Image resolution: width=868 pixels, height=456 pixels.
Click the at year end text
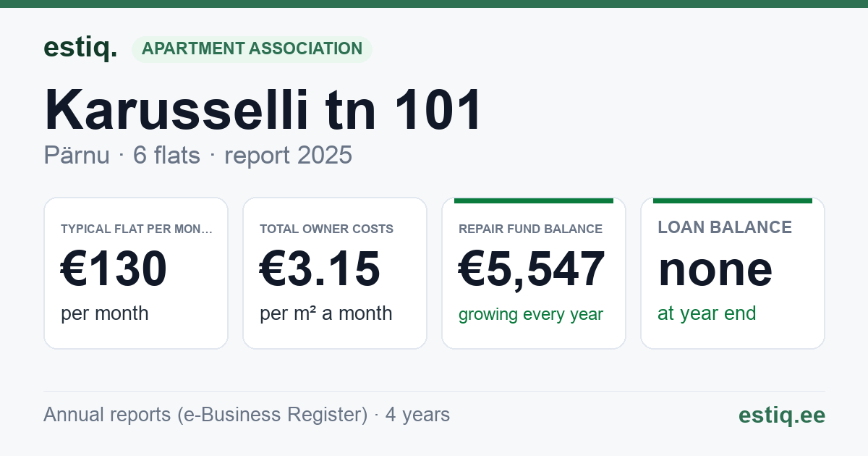click(707, 313)
